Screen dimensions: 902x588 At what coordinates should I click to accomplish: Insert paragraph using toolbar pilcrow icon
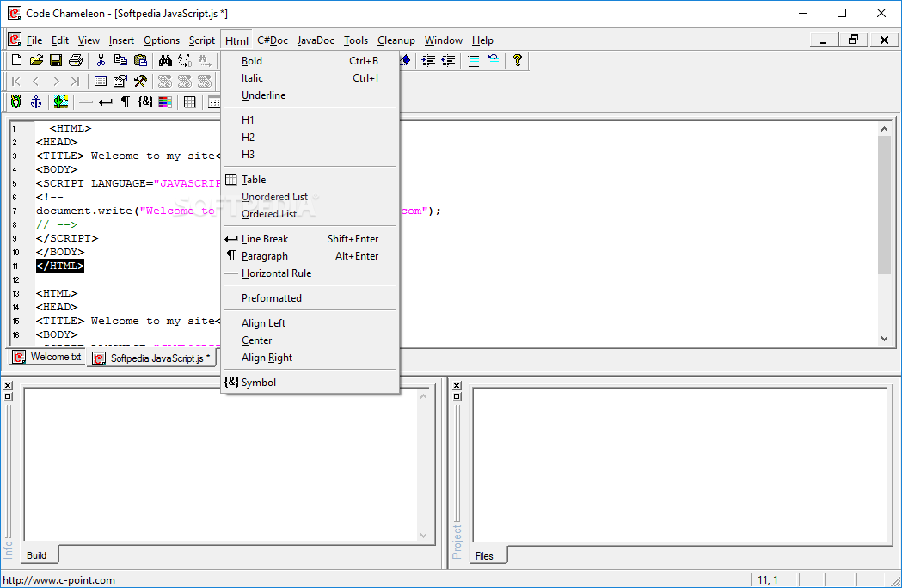point(125,101)
